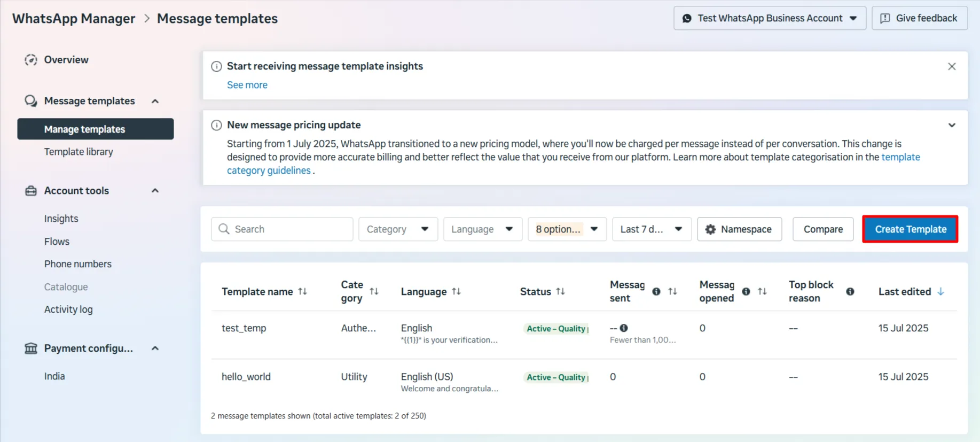Open Phone numbers page
The image size is (980, 442).
tap(77, 264)
